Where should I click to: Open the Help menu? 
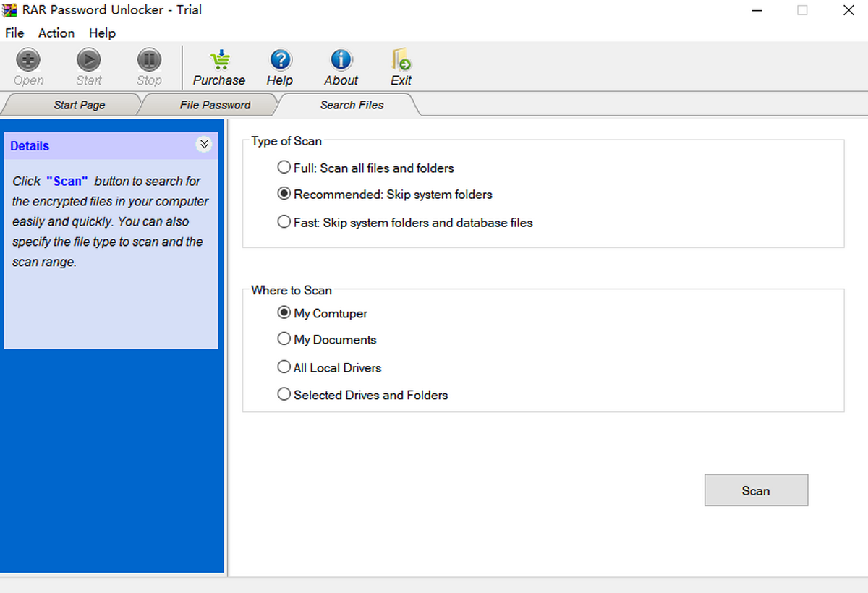[x=102, y=33]
